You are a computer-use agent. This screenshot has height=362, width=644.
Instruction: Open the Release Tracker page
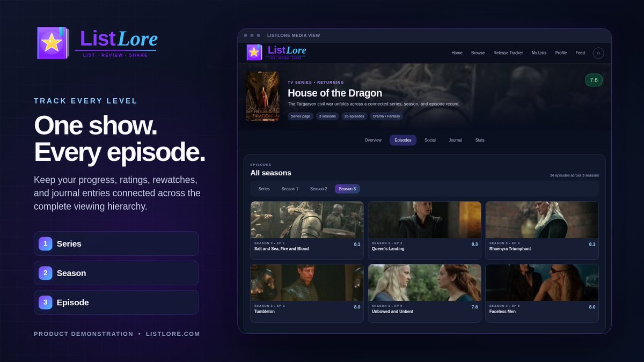(x=508, y=53)
